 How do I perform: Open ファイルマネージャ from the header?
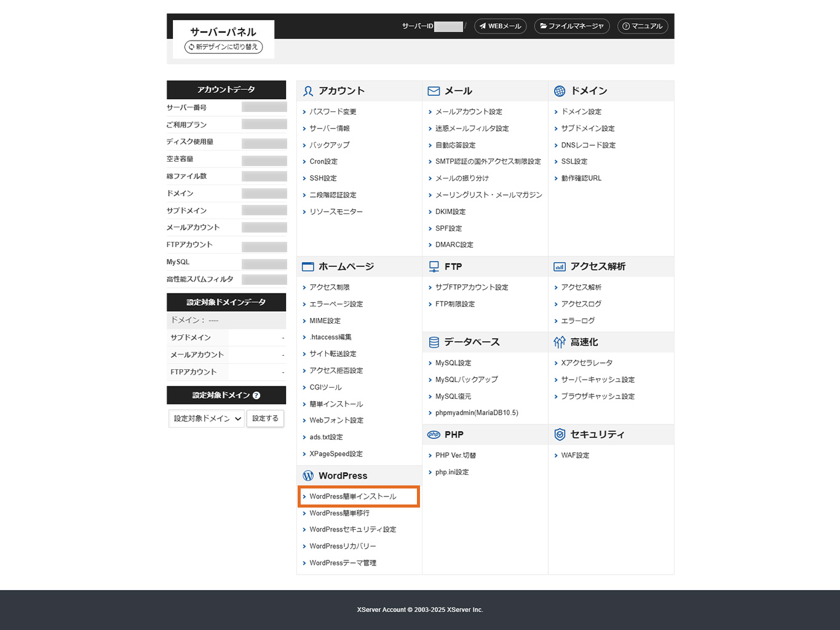[x=572, y=26]
